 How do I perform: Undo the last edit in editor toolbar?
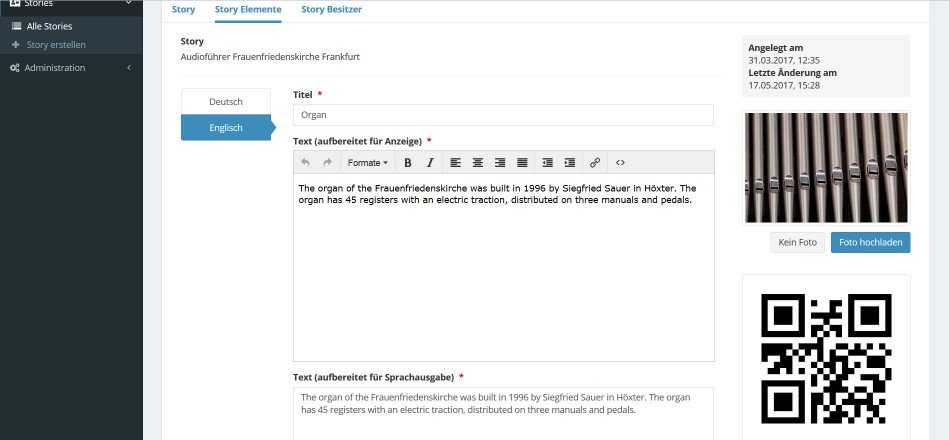tap(306, 163)
